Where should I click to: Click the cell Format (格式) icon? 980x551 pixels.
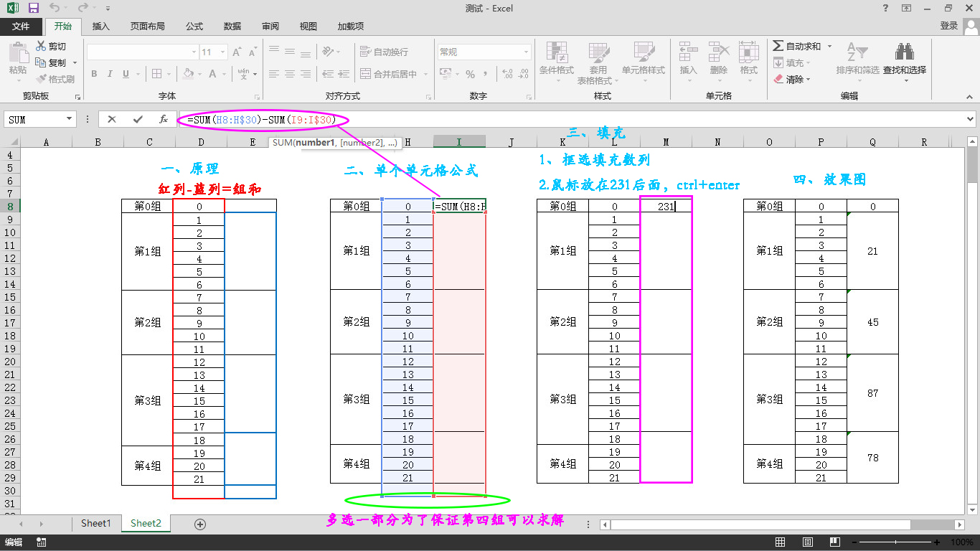click(x=749, y=52)
